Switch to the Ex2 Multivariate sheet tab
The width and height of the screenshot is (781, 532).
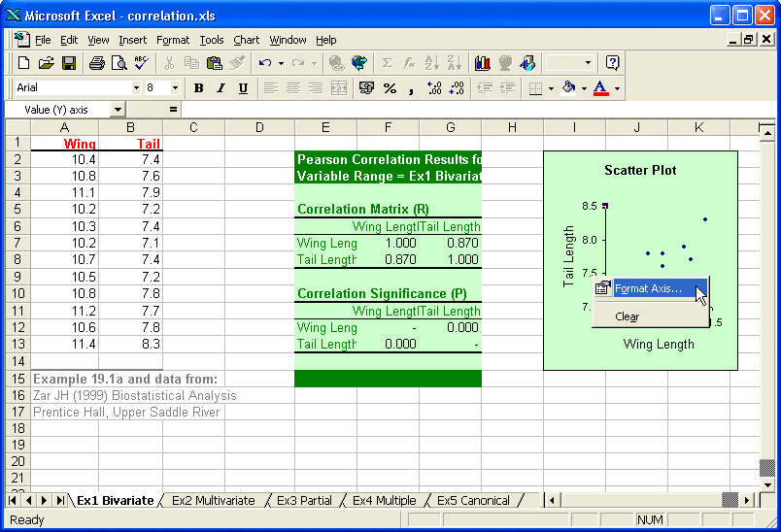[213, 501]
